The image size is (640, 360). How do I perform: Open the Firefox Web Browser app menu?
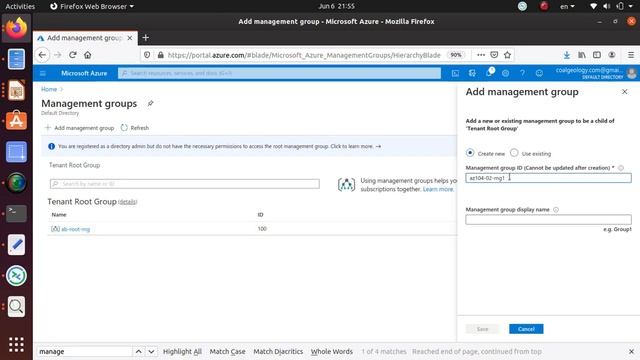[x=92, y=6]
